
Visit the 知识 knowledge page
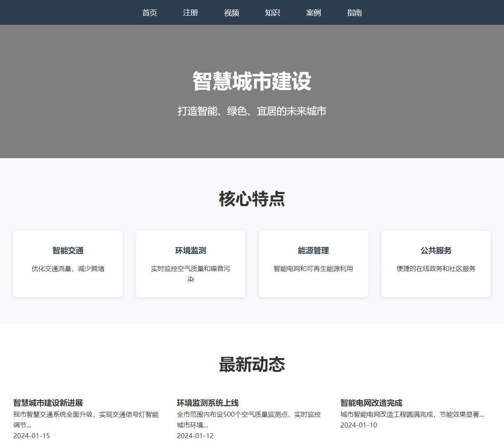click(x=272, y=12)
